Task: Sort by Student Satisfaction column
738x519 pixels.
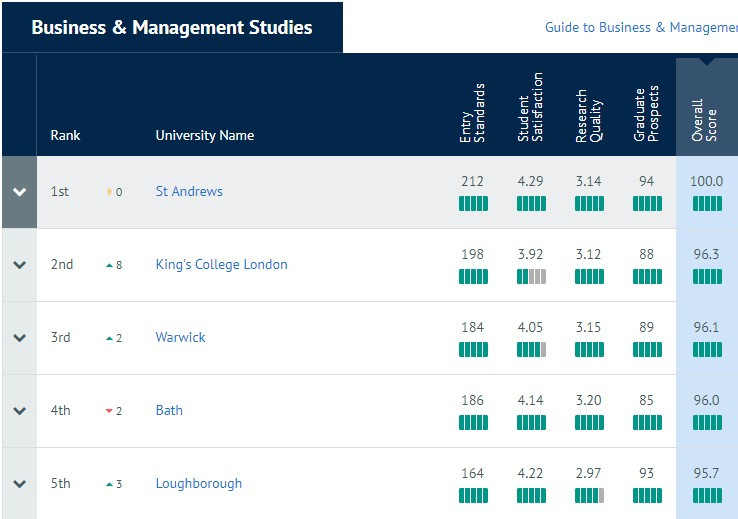Action: [530, 107]
